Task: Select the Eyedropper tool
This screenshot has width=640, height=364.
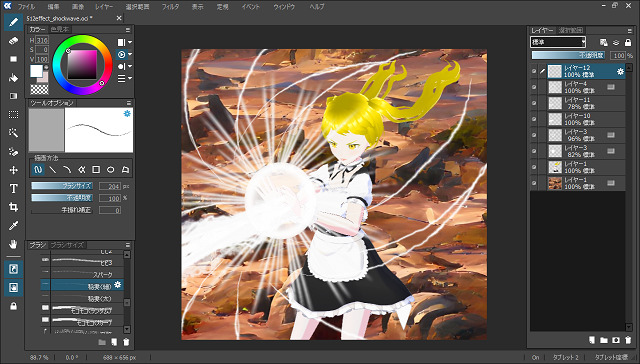Action: (13, 226)
